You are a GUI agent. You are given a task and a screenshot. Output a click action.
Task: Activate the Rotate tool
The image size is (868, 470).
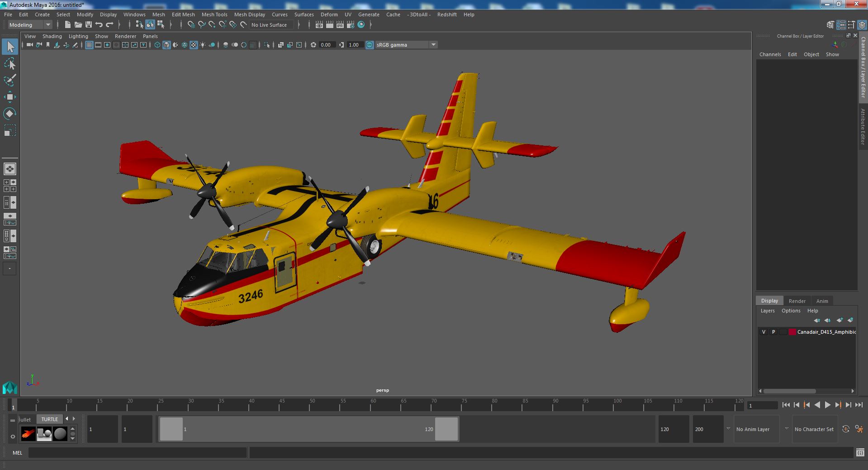[10, 113]
